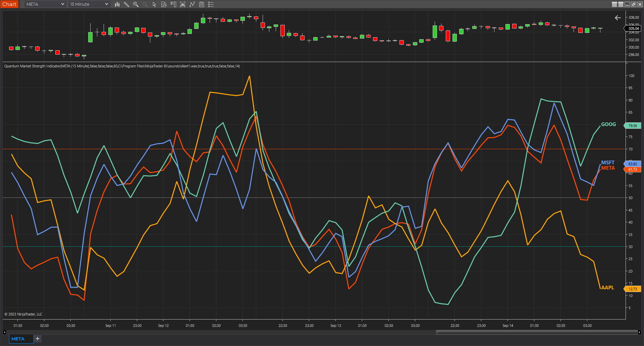This screenshot has width=644, height=346.
Task: Click the scroll left arrow on scrollbar
Action: pyautogui.click(x=4, y=332)
